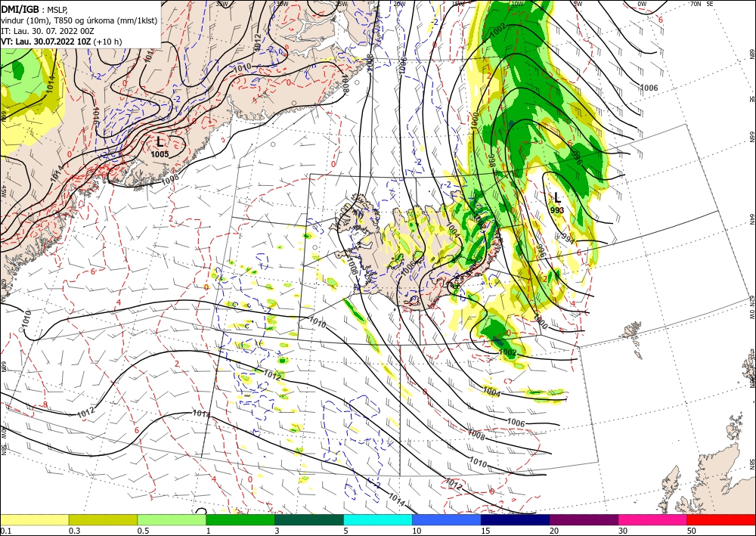
Task: Click the legend value '15'
Action: 485,531
